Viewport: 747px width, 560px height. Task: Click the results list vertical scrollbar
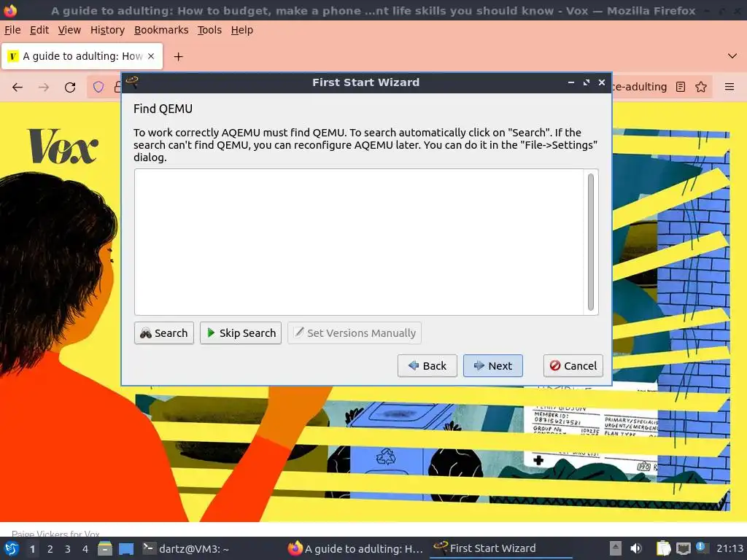click(x=591, y=242)
